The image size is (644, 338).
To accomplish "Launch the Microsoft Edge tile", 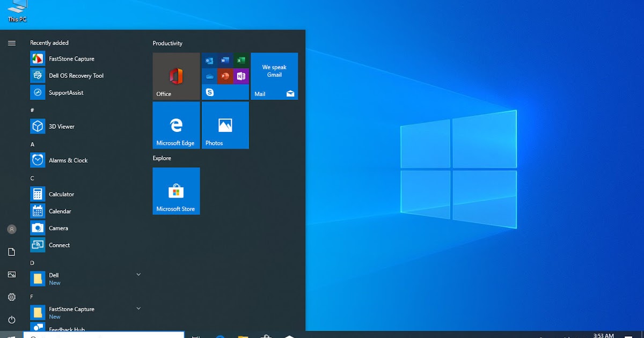I will 176,126.
